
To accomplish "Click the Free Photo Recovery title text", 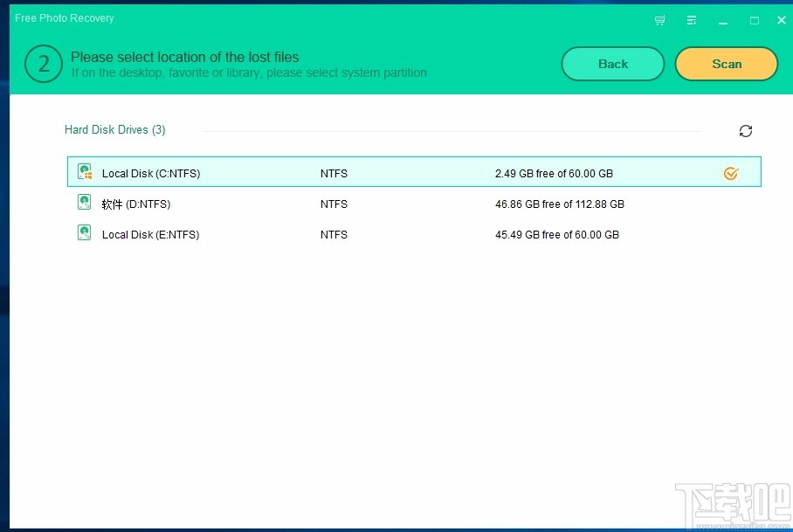I will (x=65, y=18).
